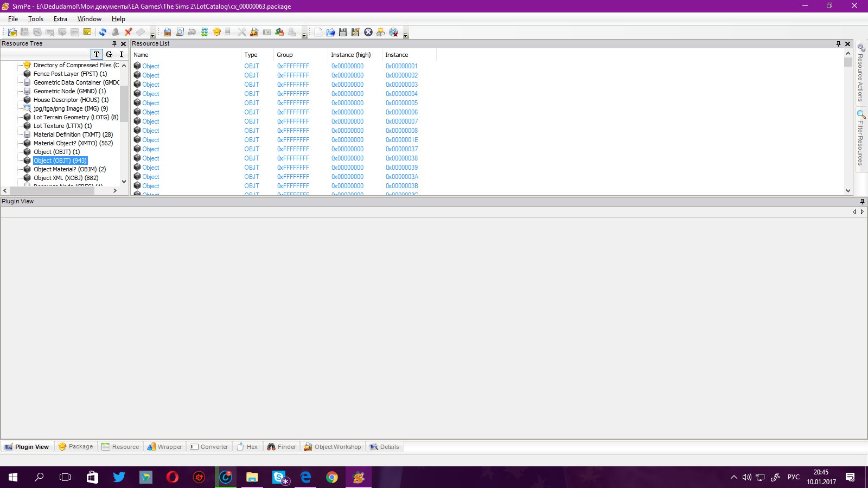868x488 pixels.
Task: Click the Filter Resources magnifier icon
Action: (861, 114)
